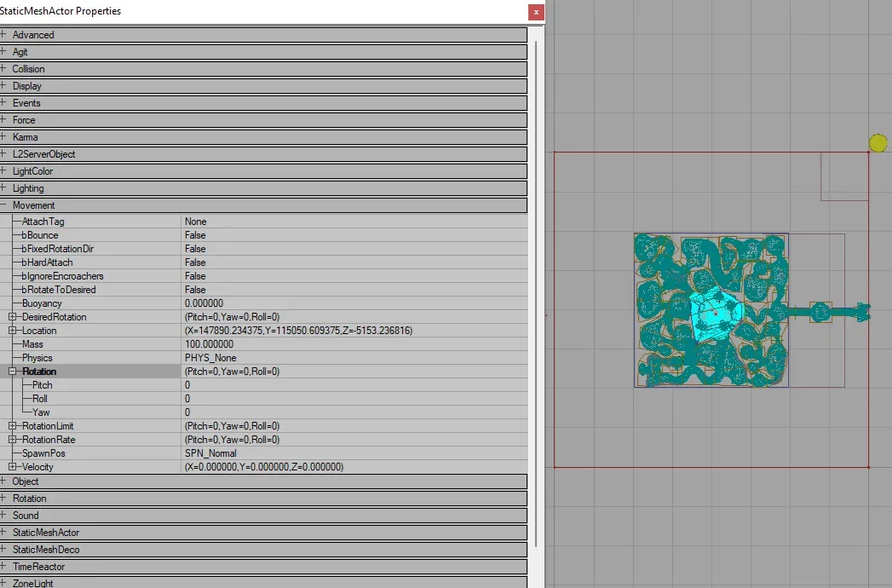
Task: Expand the Location property
Action: [13, 331]
